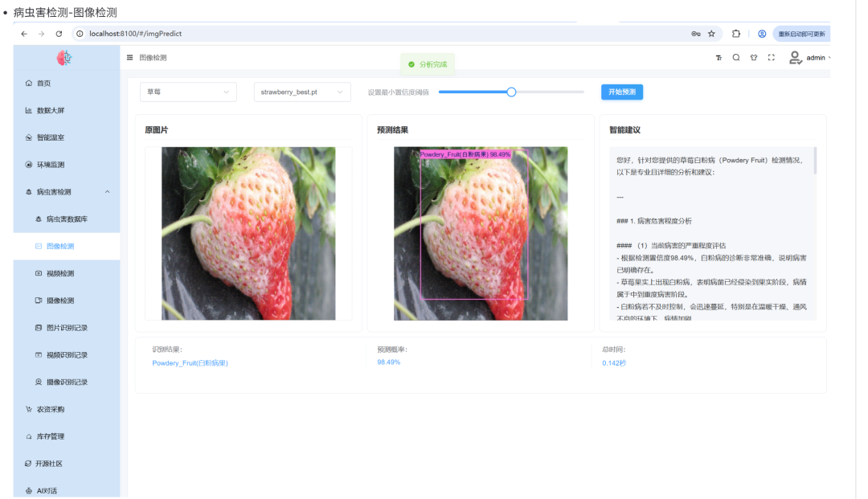Click the 智能建议 panel scrollbar
Image resolution: width=868 pixels, height=499 pixels.
pos(815,161)
